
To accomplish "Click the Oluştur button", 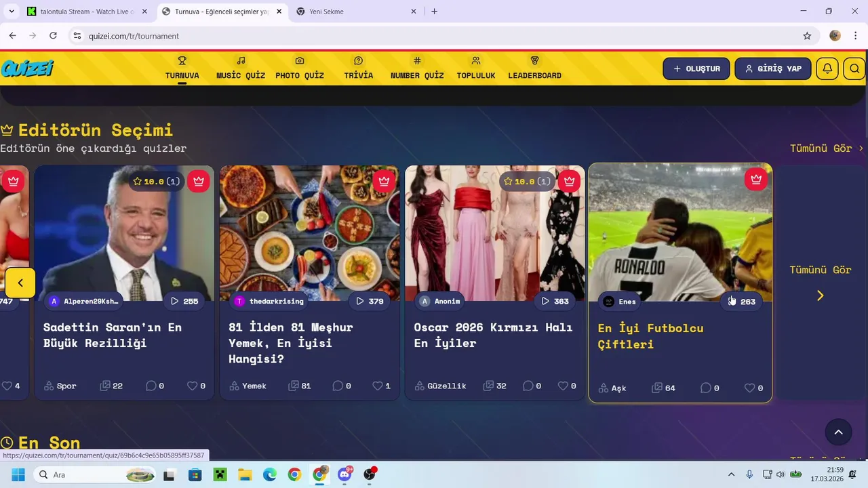I will (x=696, y=68).
